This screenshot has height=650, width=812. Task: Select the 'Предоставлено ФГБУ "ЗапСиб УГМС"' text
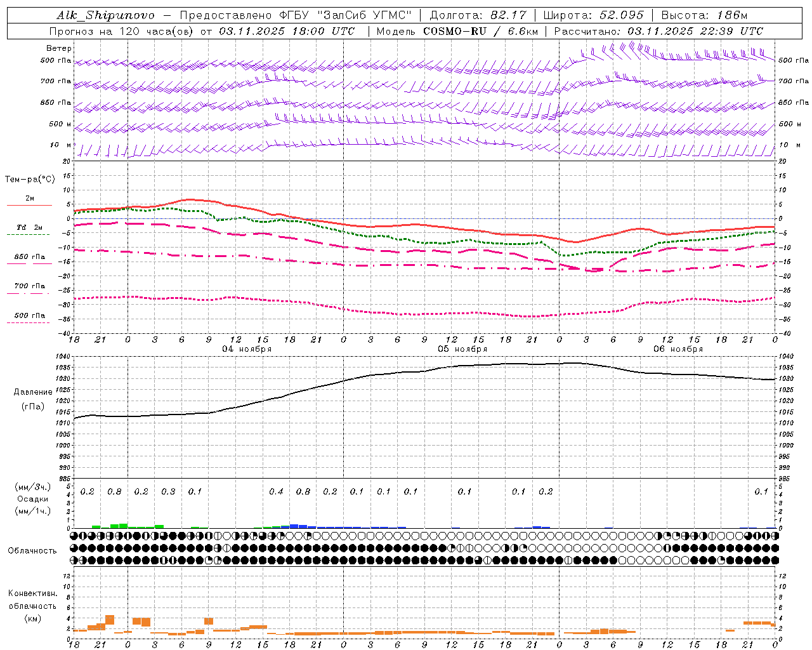[x=296, y=16]
